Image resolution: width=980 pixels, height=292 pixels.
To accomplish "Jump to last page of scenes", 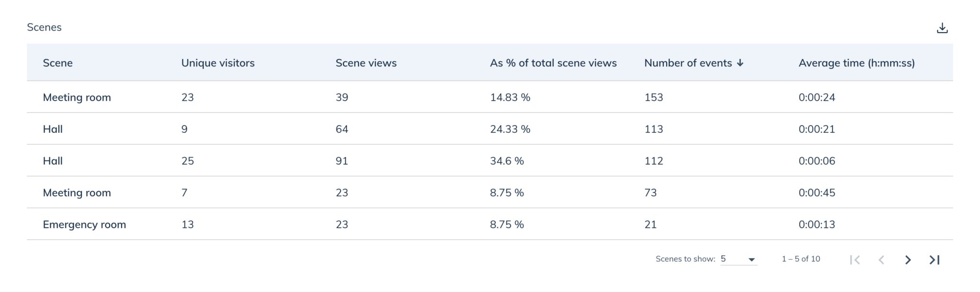I will [x=935, y=260].
